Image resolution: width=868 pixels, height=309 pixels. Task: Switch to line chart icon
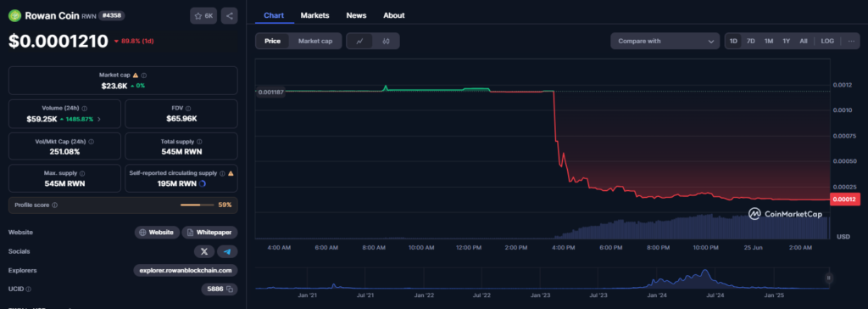pyautogui.click(x=359, y=41)
